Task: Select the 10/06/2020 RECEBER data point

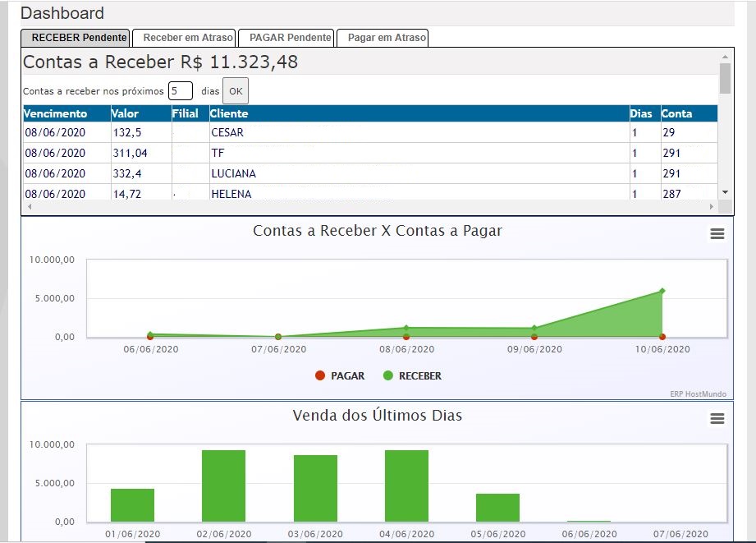Action: [x=662, y=291]
